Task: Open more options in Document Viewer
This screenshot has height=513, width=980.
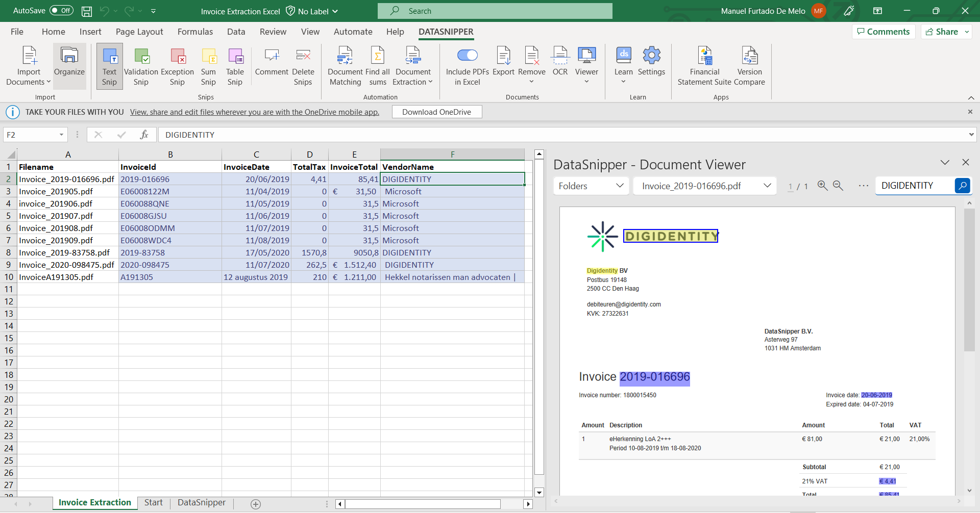Action: tap(864, 186)
